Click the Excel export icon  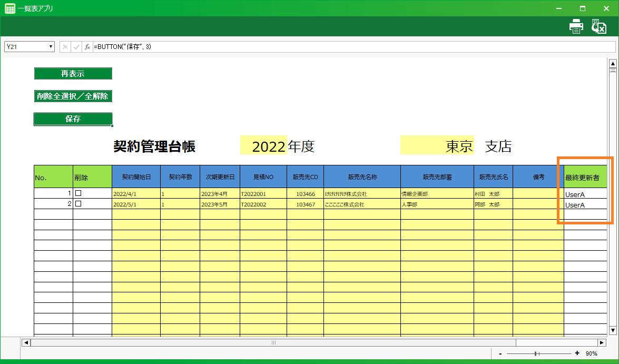[599, 26]
